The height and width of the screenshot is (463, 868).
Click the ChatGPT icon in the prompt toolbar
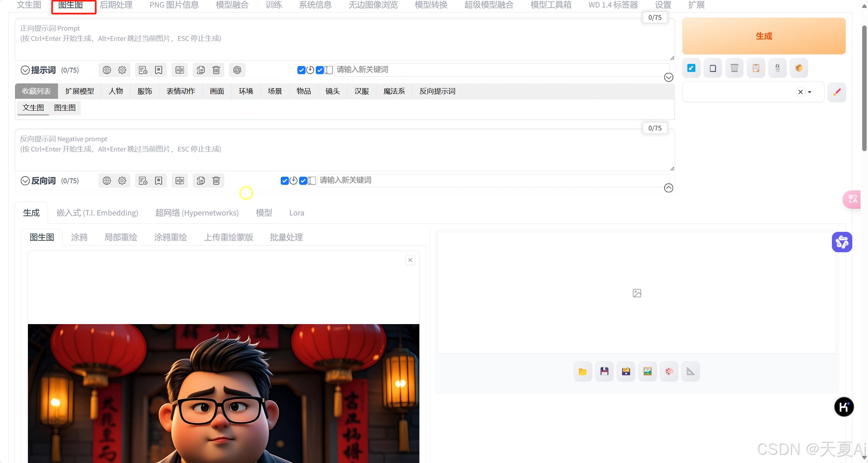click(x=237, y=70)
